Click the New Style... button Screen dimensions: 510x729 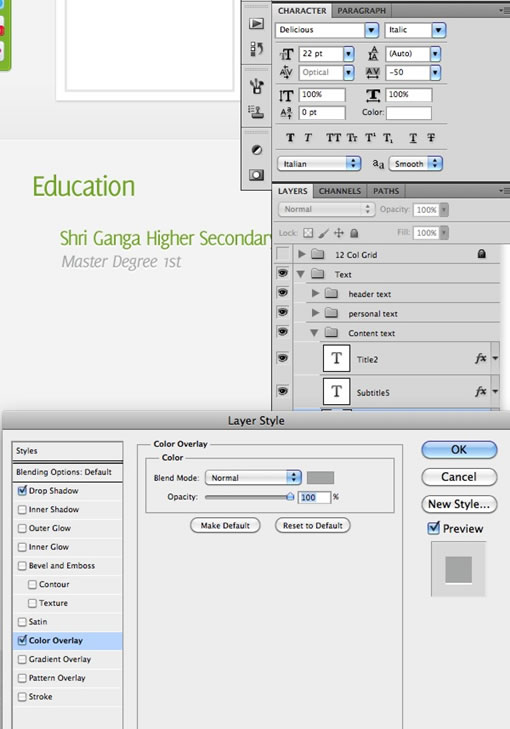click(459, 504)
